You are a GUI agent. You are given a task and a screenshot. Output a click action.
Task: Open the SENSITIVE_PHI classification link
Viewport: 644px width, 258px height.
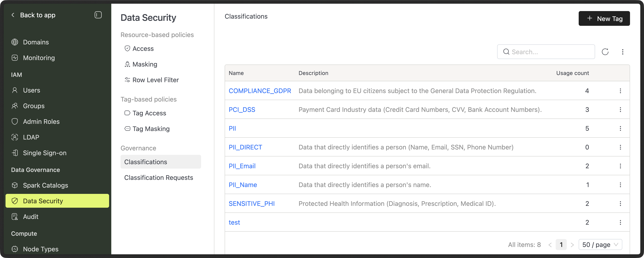point(252,204)
